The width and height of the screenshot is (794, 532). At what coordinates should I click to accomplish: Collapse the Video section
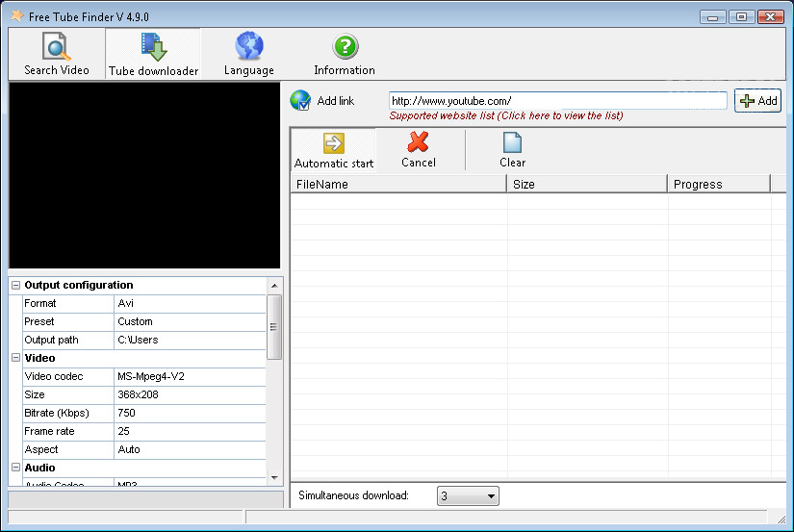[15, 358]
